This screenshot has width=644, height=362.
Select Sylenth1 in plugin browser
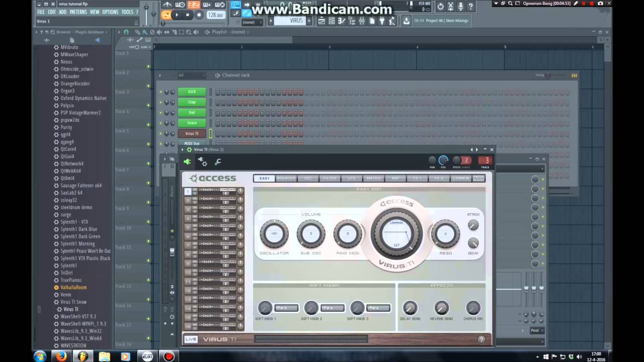[69, 265]
